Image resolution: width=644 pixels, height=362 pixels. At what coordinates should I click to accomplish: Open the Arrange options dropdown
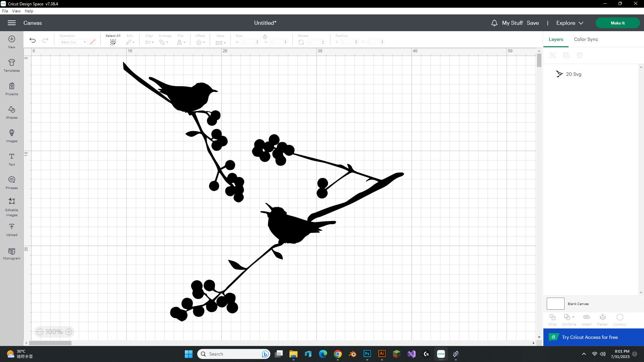pyautogui.click(x=165, y=42)
